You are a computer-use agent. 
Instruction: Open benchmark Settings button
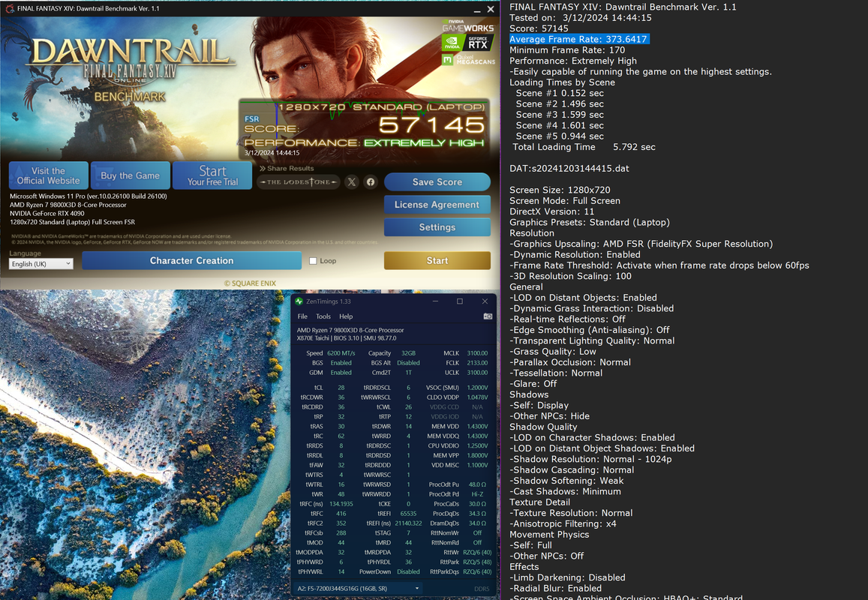point(437,227)
